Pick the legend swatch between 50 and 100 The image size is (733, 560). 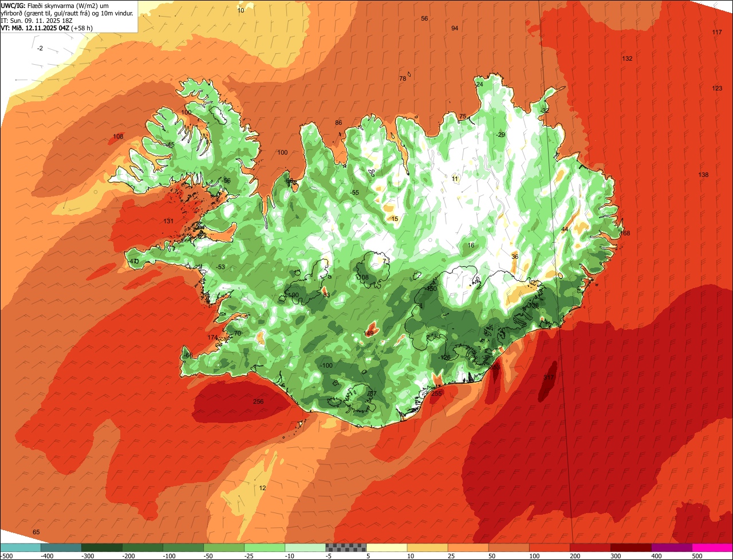point(509,547)
